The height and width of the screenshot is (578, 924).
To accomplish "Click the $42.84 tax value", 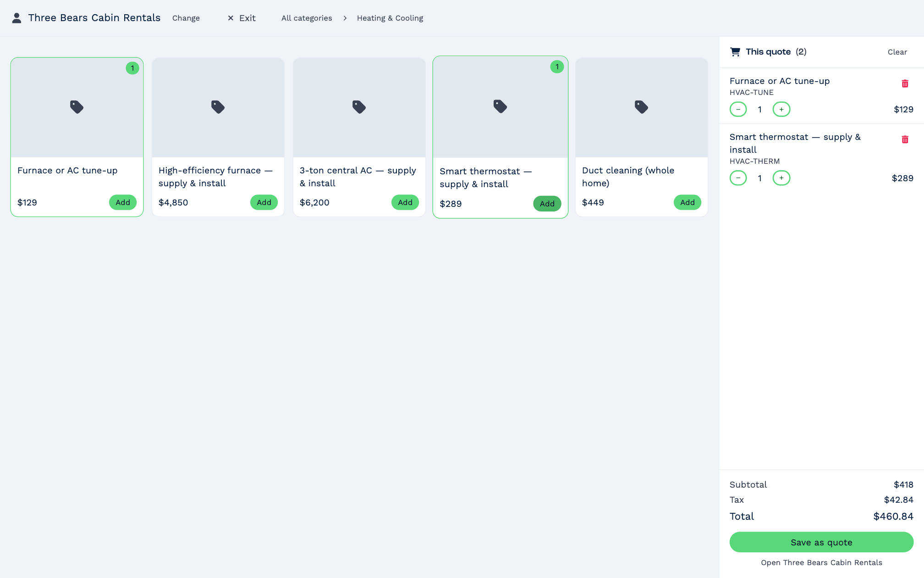I will click(898, 500).
